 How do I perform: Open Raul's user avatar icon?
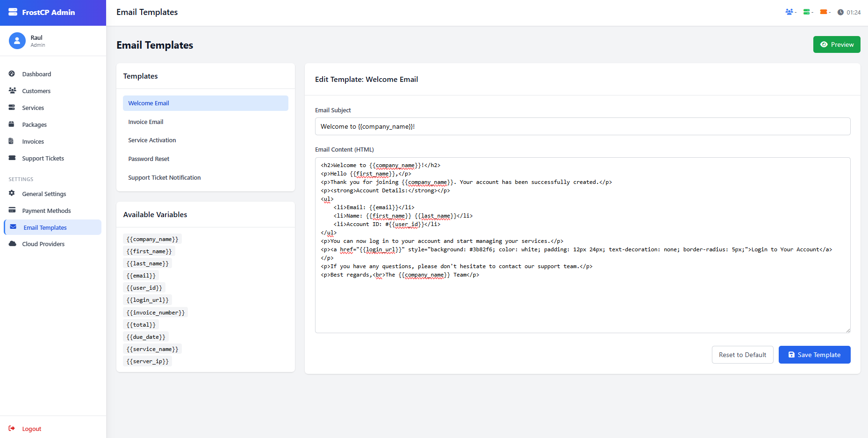pos(17,41)
